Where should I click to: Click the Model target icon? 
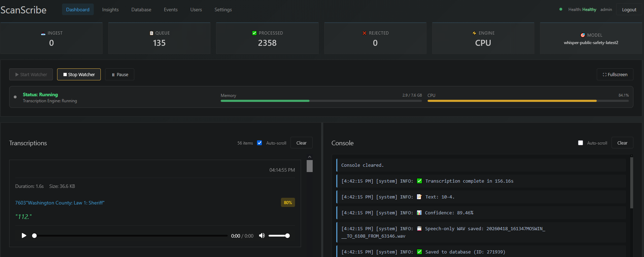pyautogui.click(x=583, y=35)
